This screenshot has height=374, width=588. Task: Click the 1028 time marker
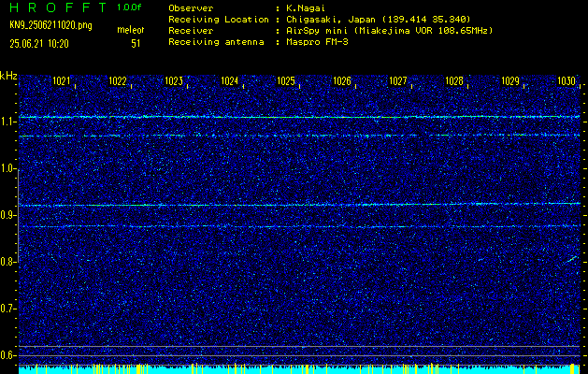coord(454,81)
